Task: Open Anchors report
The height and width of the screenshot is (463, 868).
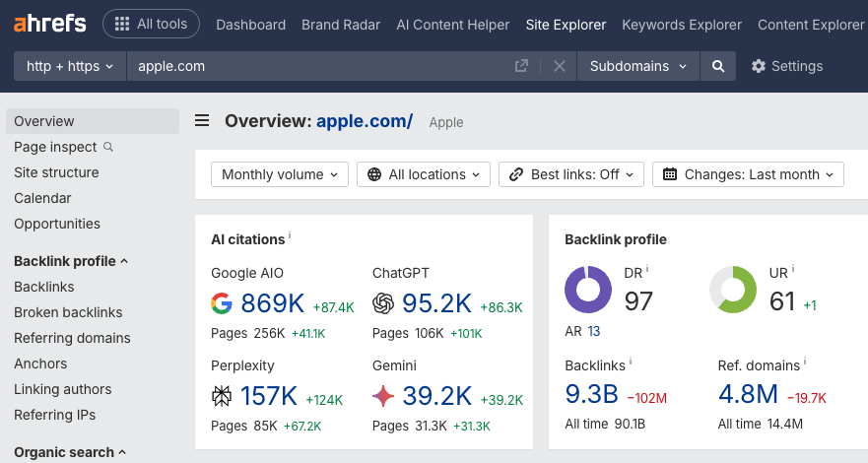Action: tap(40, 364)
